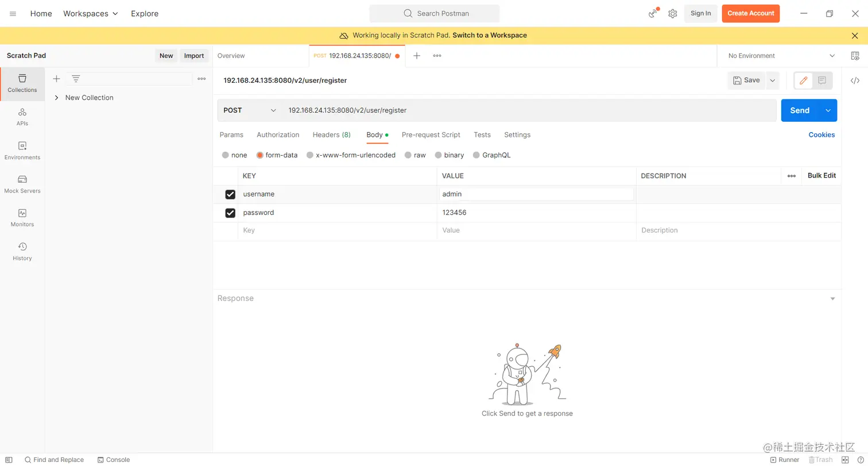Expand the New Collection tree item

[56, 98]
